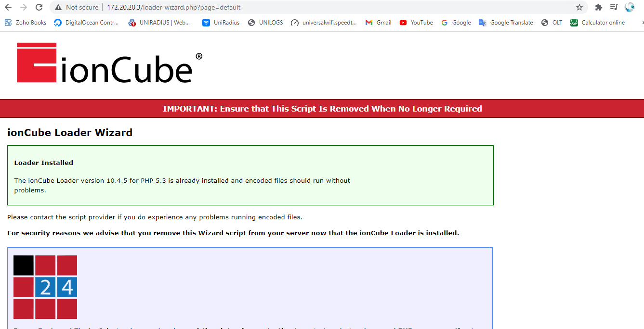Click the For security reasons advice text
644x329 pixels.
233,233
